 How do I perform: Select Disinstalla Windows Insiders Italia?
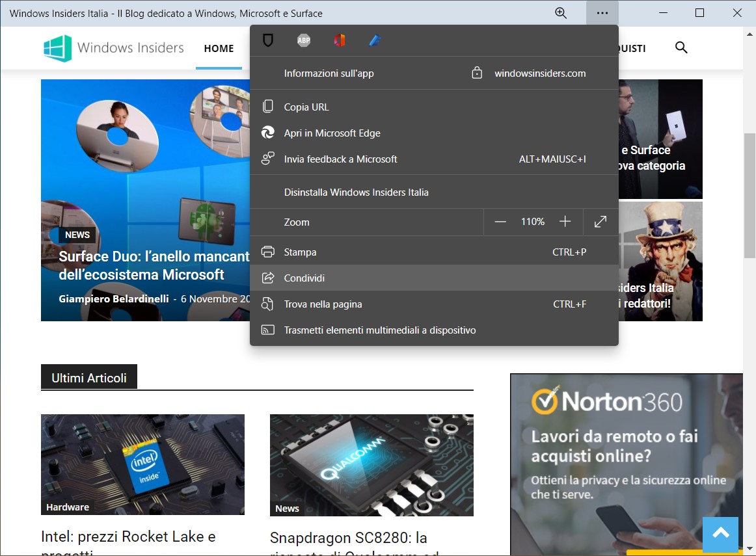point(434,192)
